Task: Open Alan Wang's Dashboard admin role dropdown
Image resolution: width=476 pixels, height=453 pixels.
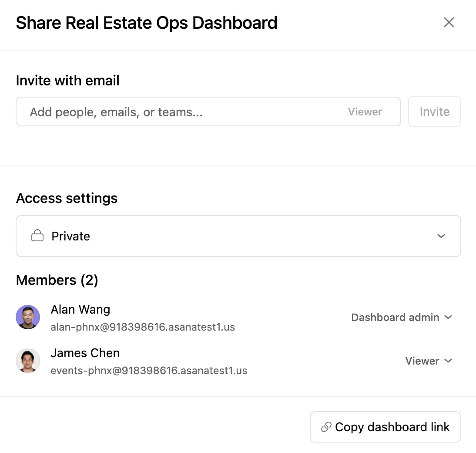Action: pos(401,317)
